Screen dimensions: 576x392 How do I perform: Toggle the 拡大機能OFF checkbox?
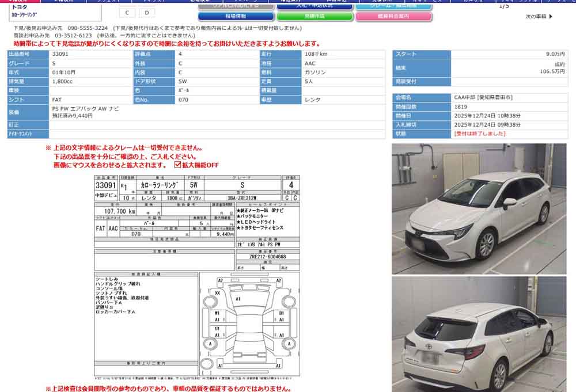[178, 165]
